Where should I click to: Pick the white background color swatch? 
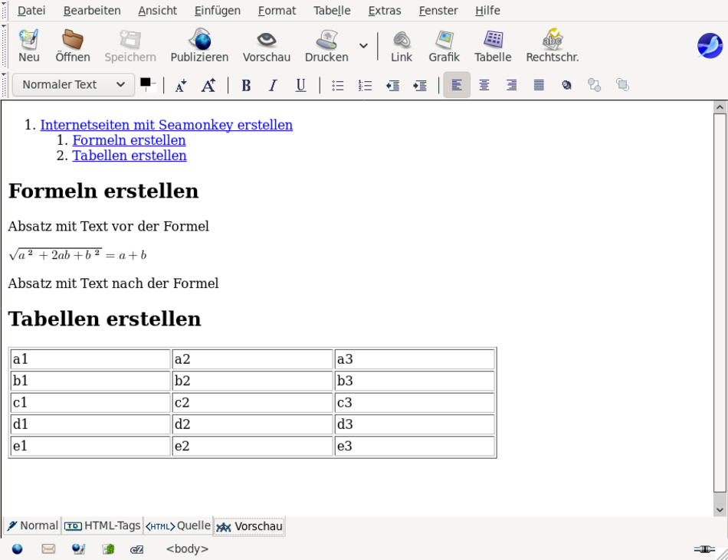(x=152, y=87)
